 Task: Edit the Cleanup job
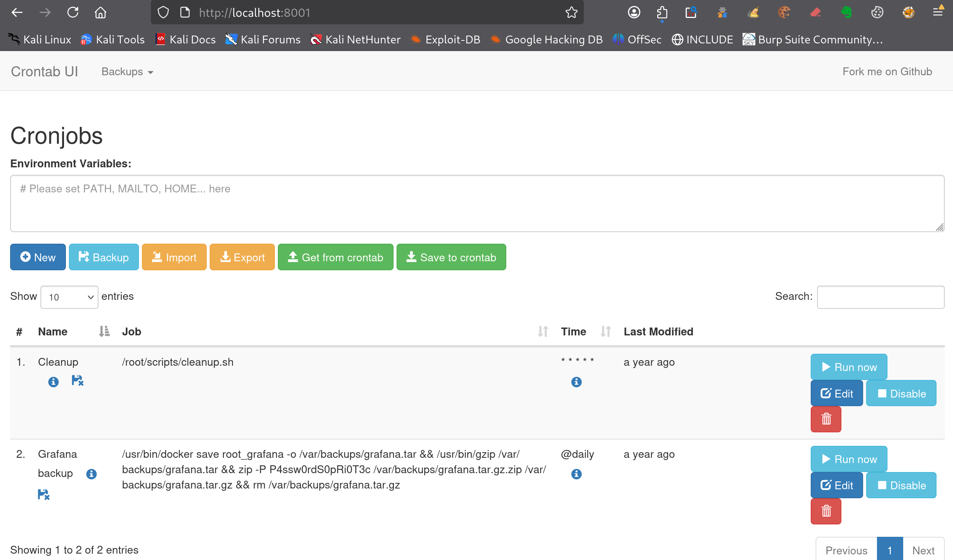837,393
